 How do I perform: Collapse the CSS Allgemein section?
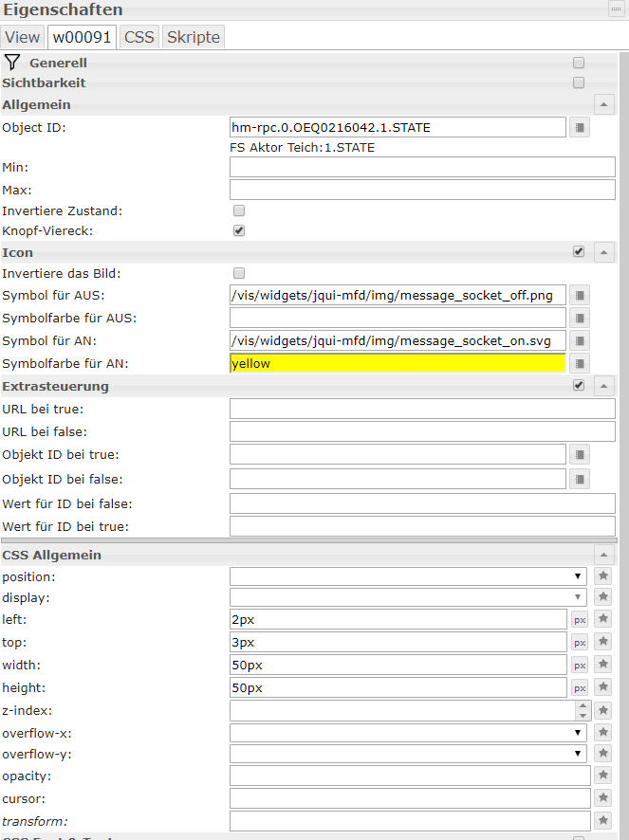(x=603, y=555)
